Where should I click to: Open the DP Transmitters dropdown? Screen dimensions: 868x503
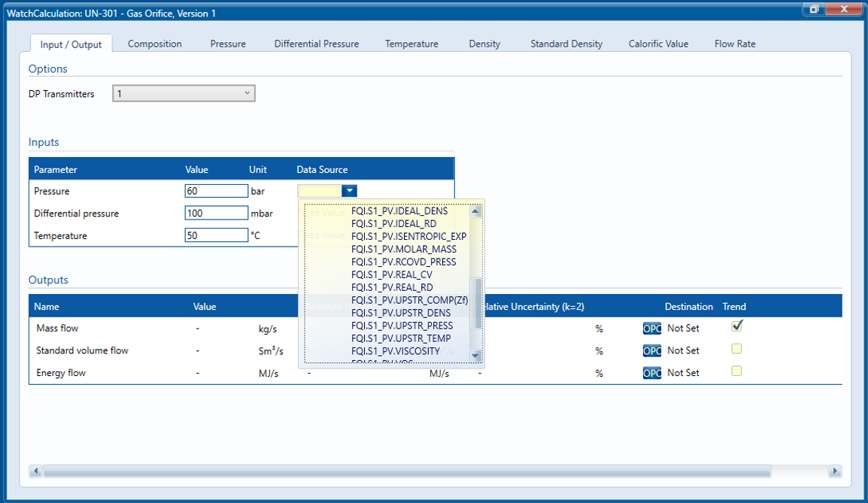[x=184, y=93]
